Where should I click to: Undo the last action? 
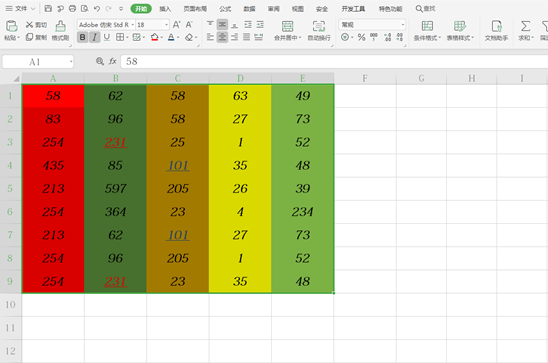pyautogui.click(x=97, y=9)
